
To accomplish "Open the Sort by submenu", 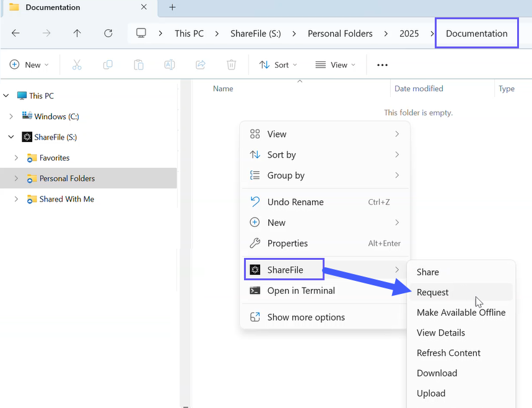I will pyautogui.click(x=325, y=154).
